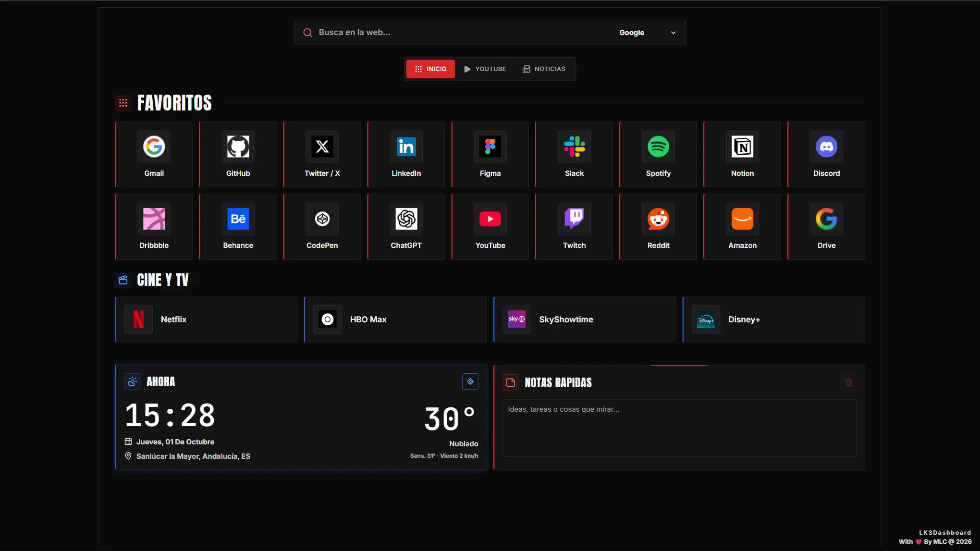Image resolution: width=980 pixels, height=551 pixels.
Task: Open Figma from favorites
Action: pos(490,154)
